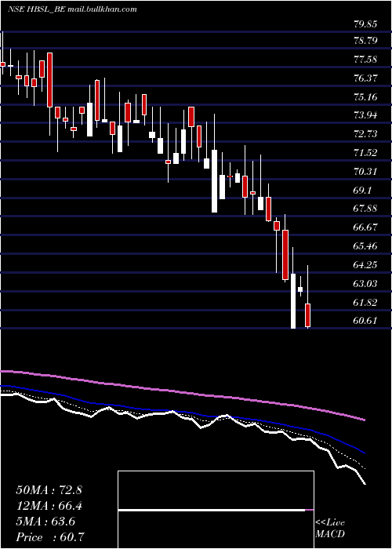
Task: Click the 65.46 price axis label
Action: click(365, 245)
